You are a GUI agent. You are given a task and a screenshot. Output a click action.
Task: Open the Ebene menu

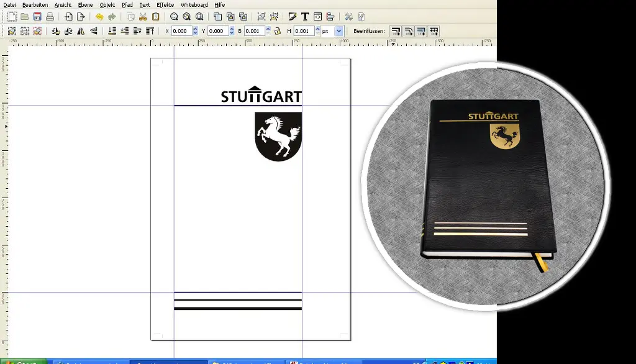pyautogui.click(x=85, y=5)
